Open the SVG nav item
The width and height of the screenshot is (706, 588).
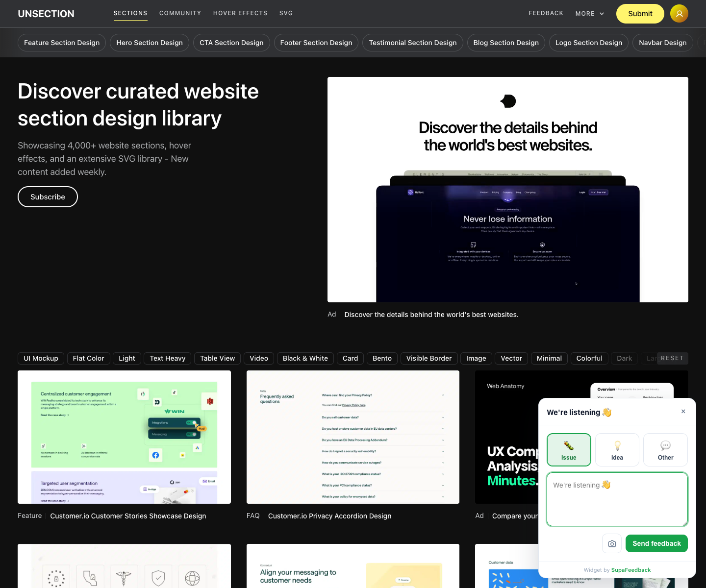pyautogui.click(x=286, y=13)
